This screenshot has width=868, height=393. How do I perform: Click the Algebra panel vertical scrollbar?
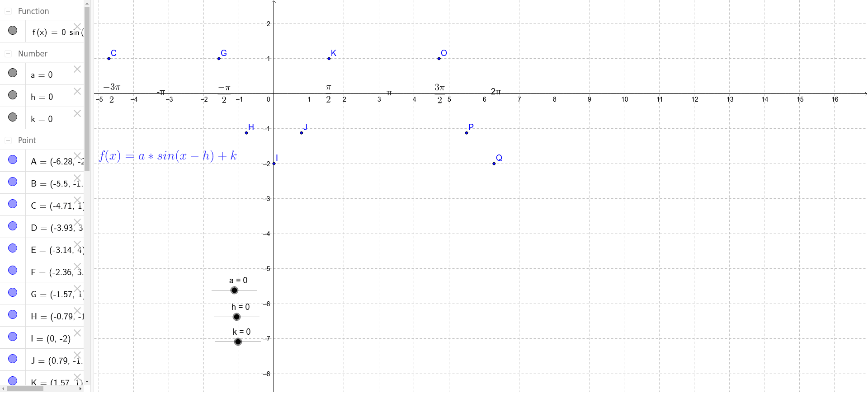pos(87,88)
